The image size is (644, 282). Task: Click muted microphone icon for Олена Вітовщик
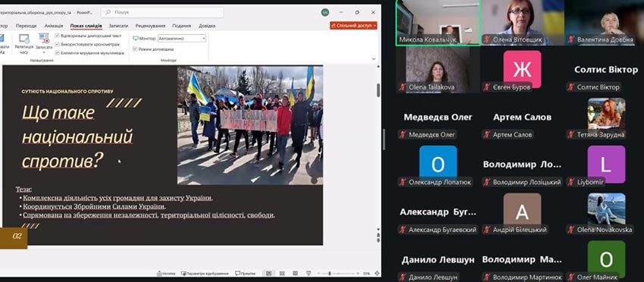pos(487,40)
